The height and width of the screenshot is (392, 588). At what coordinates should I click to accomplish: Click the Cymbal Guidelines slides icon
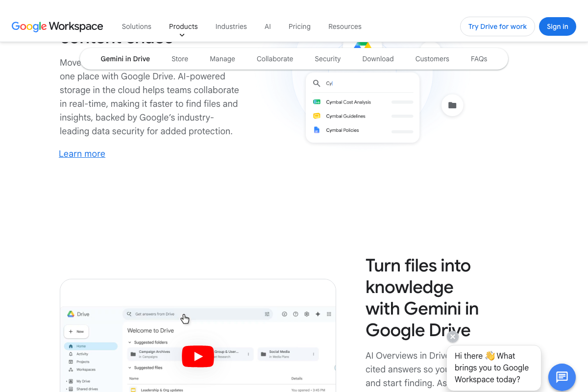pos(317,116)
